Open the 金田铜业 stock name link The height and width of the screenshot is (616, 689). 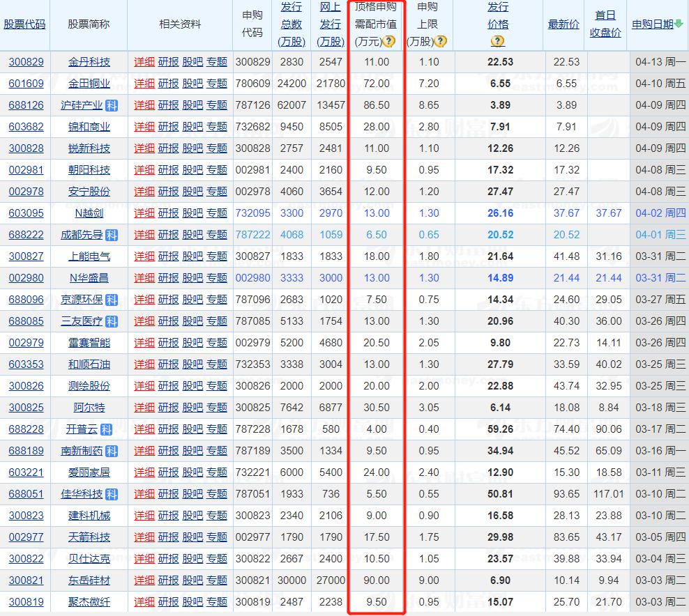[x=89, y=83]
